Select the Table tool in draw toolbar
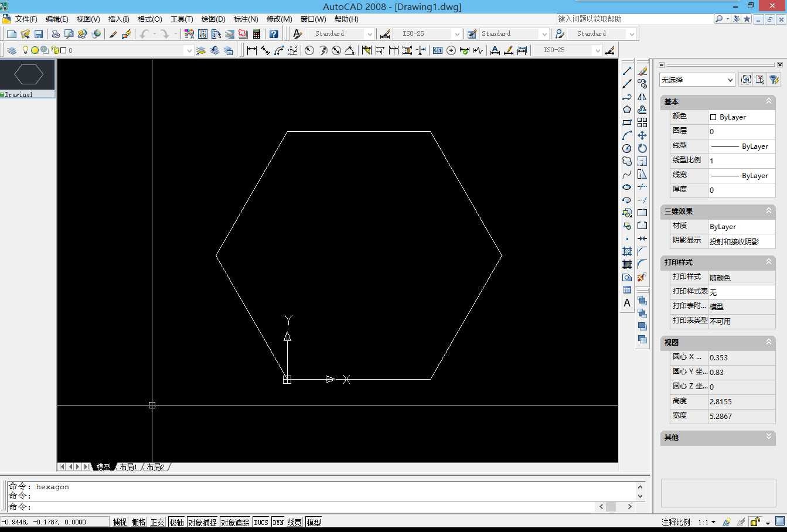 click(627, 290)
